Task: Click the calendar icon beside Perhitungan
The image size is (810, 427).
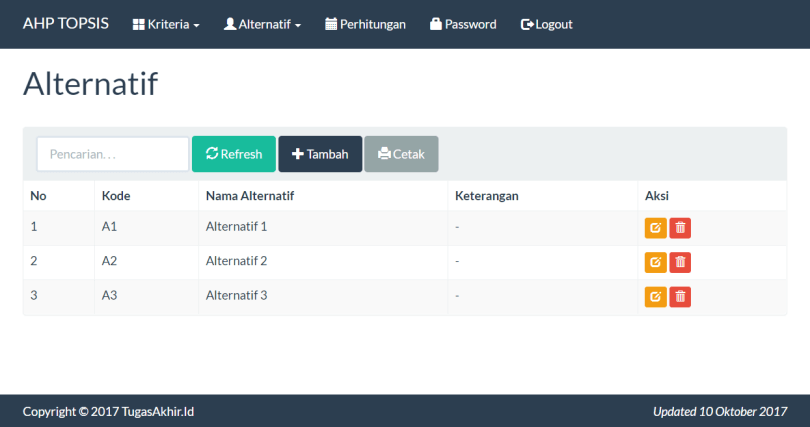Action: click(331, 24)
